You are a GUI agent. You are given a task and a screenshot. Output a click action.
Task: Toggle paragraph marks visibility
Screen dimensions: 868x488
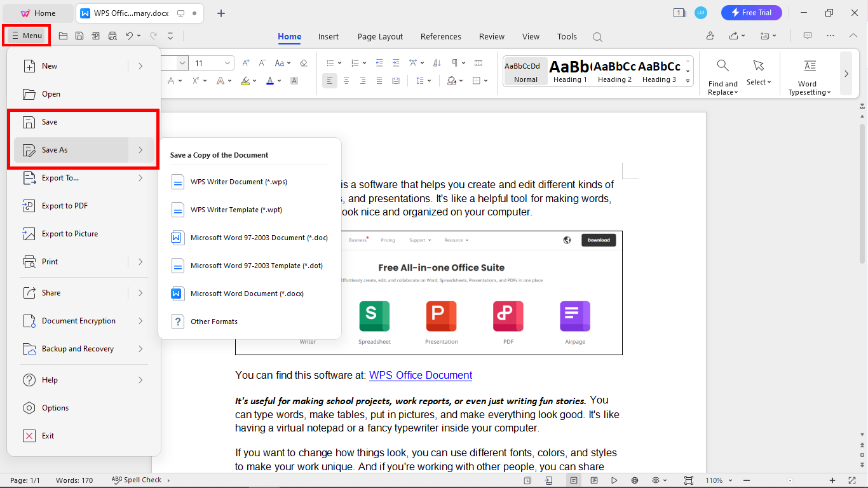point(456,63)
